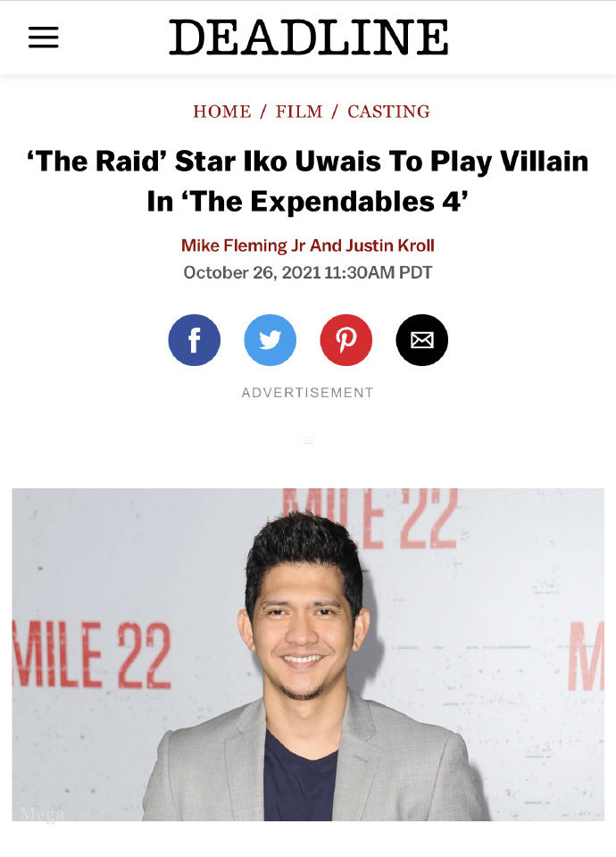Open the CASTING breadcrumb category
Screen dimensions: 616x857
coord(388,112)
